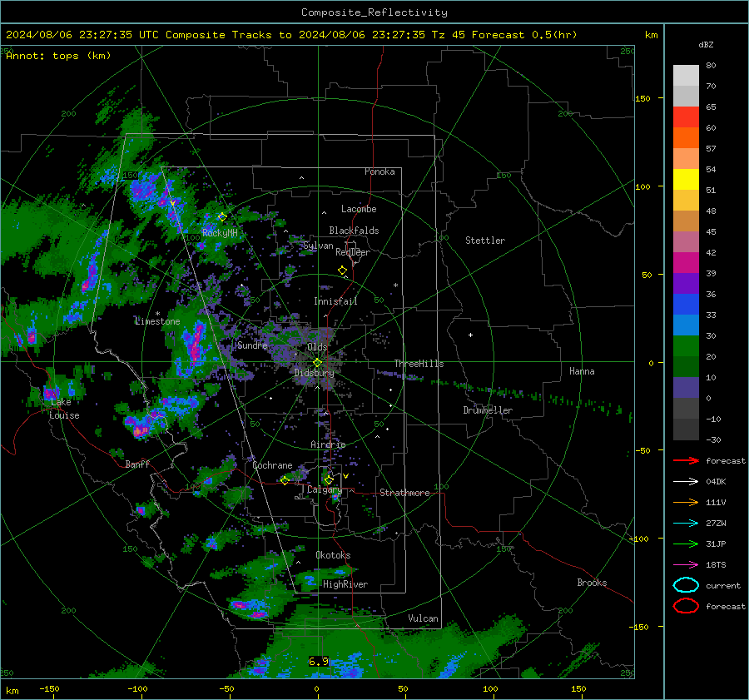
Task: Click the ThreeHills city label
Action: point(419,364)
